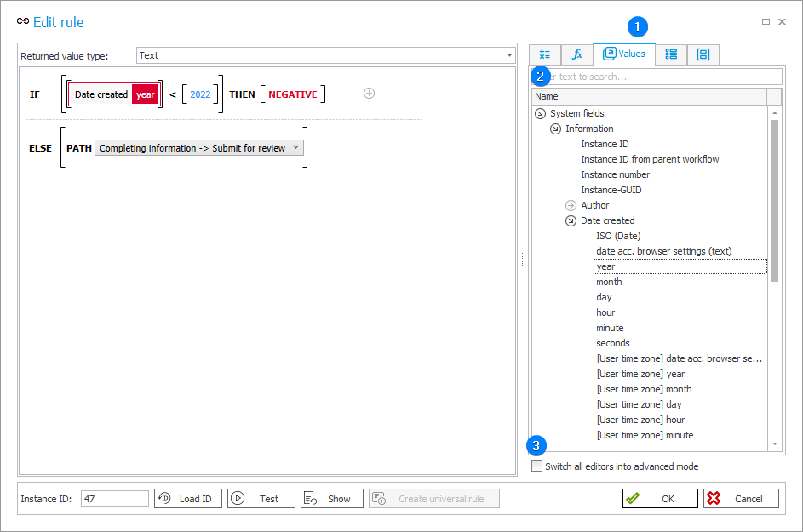Open the PATH selection dropdown

[199, 148]
